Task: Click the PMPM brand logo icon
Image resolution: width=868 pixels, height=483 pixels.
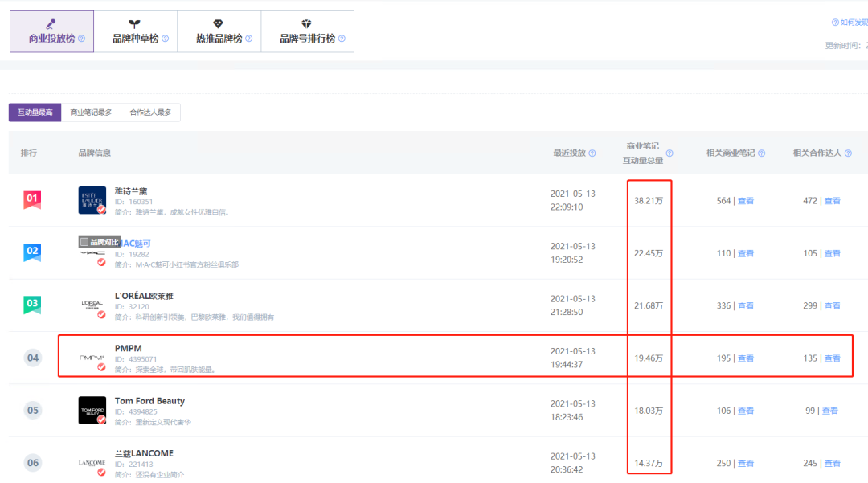Action: (92, 358)
